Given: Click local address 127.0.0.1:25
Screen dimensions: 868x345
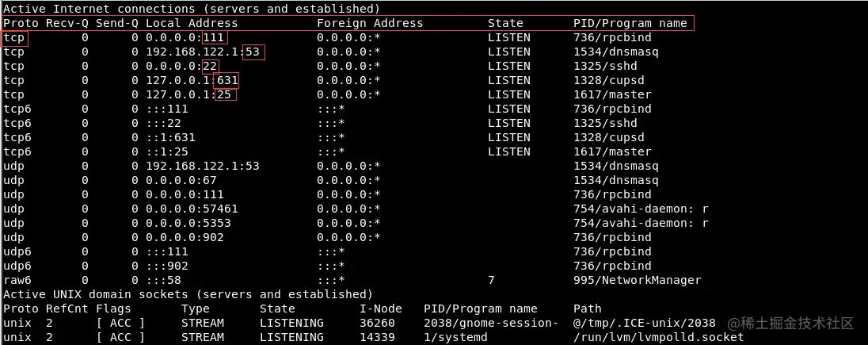Looking at the screenshot, I should coord(188,94).
